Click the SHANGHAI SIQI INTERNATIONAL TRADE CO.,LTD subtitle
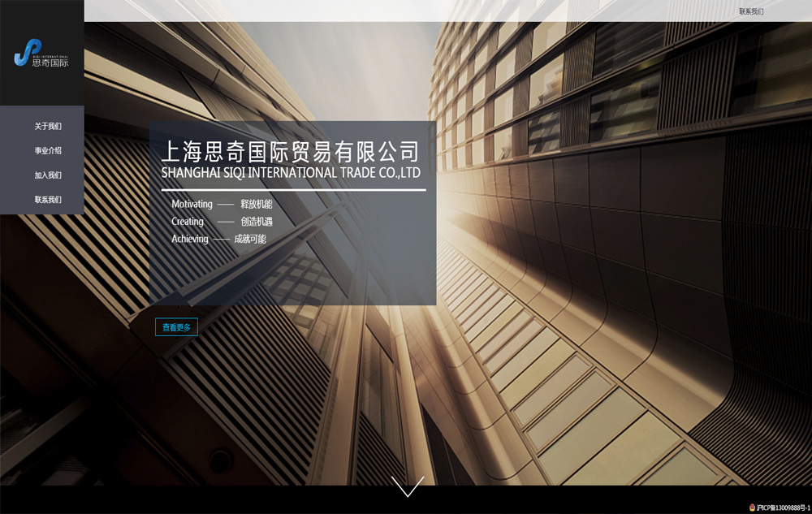Viewport: 812px width, 514px height. pyautogui.click(x=291, y=173)
